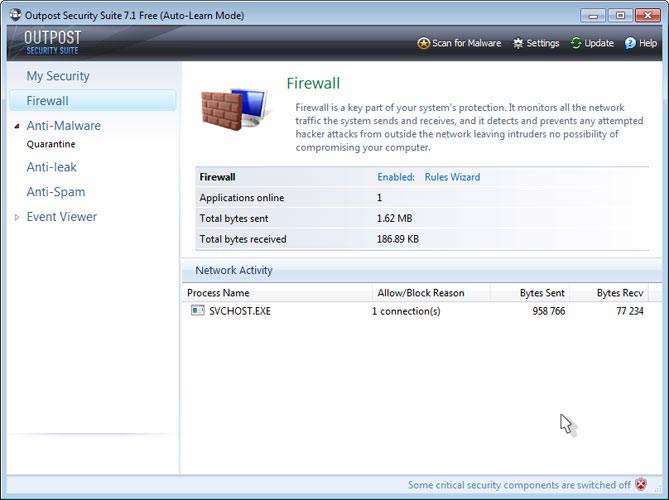Click the SVCHOST.EXE process icon

(197, 311)
